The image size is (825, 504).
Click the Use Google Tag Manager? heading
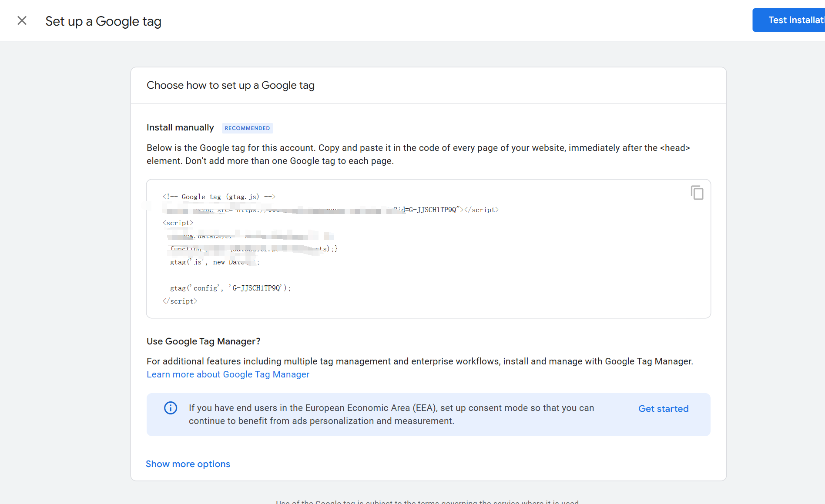click(203, 341)
